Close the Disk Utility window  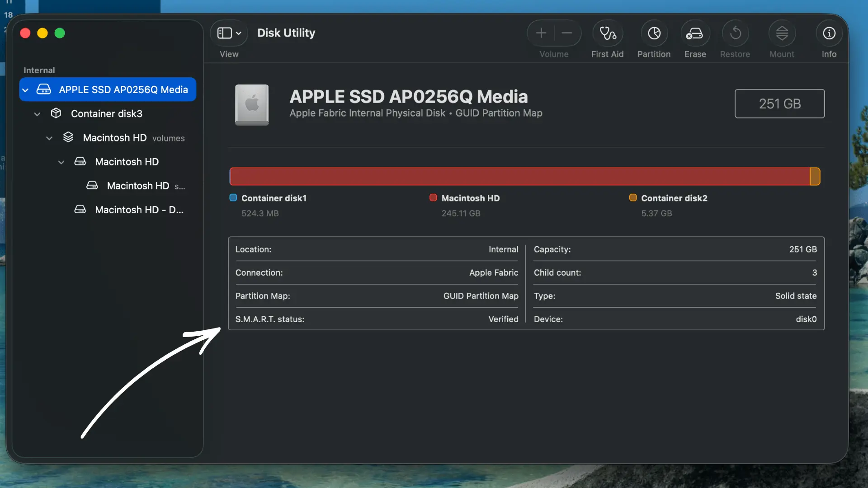point(25,33)
